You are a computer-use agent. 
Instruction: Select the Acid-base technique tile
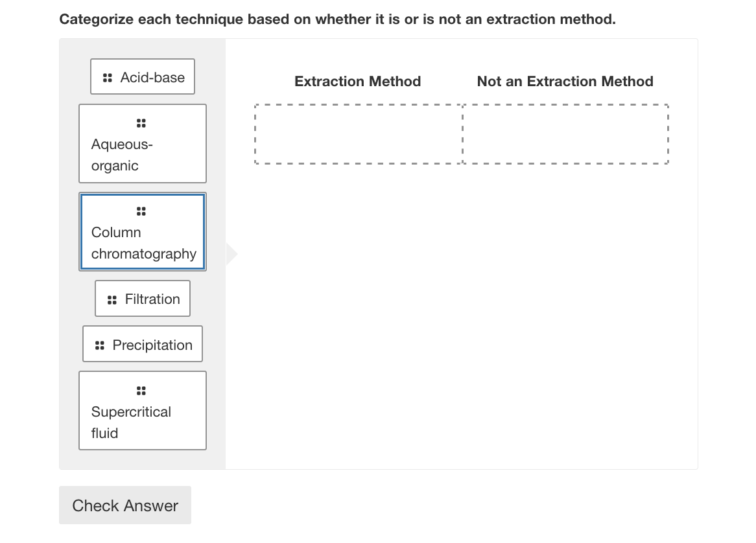point(142,76)
